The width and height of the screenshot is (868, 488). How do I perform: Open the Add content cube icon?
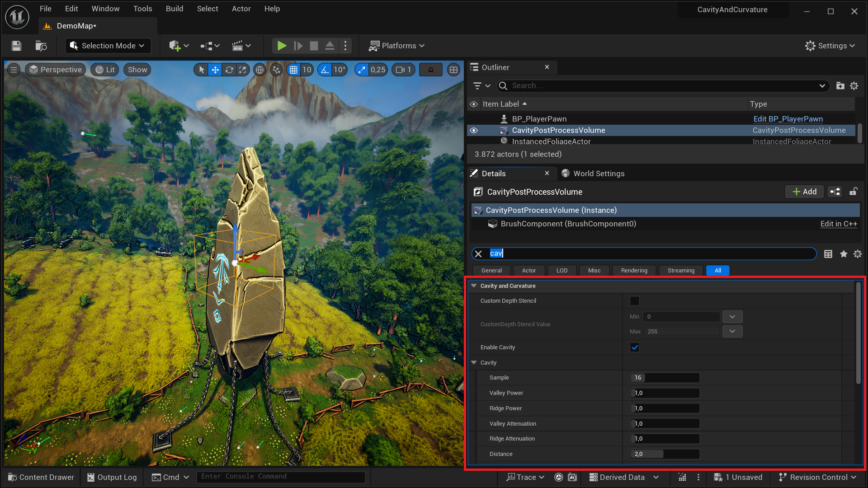tap(178, 46)
